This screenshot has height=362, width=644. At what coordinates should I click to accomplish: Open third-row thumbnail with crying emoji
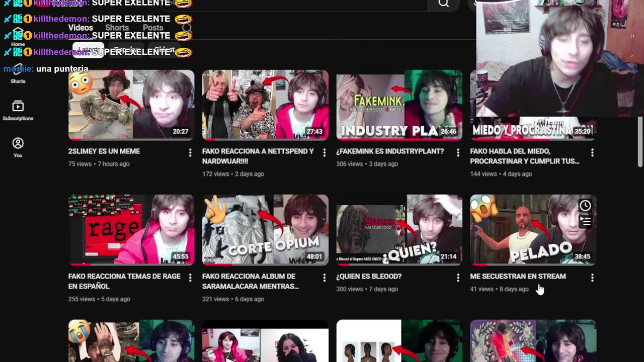(131, 341)
